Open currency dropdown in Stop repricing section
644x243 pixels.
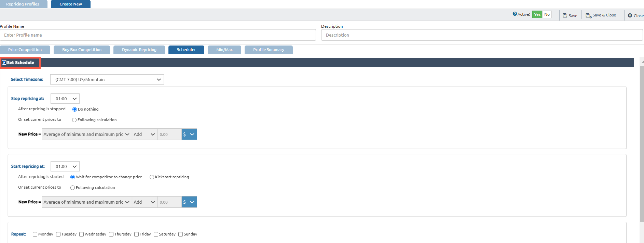[x=189, y=134]
